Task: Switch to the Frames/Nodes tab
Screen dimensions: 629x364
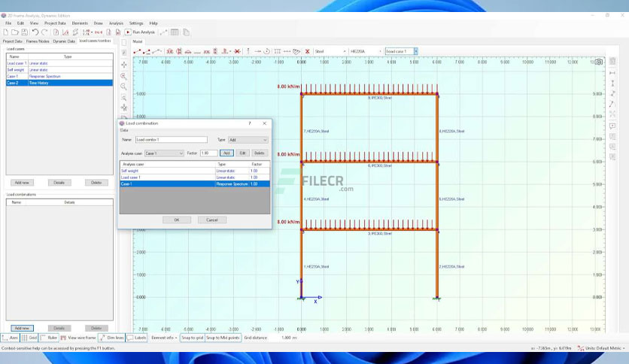Action: tap(38, 41)
